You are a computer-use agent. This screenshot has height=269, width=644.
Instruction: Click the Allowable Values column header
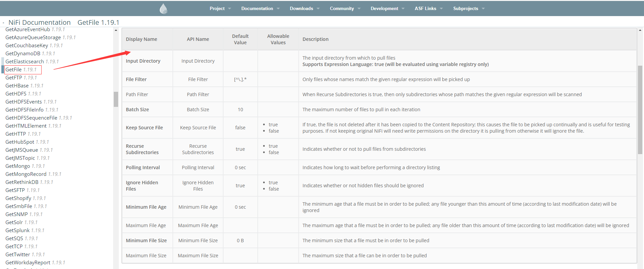pyautogui.click(x=278, y=39)
